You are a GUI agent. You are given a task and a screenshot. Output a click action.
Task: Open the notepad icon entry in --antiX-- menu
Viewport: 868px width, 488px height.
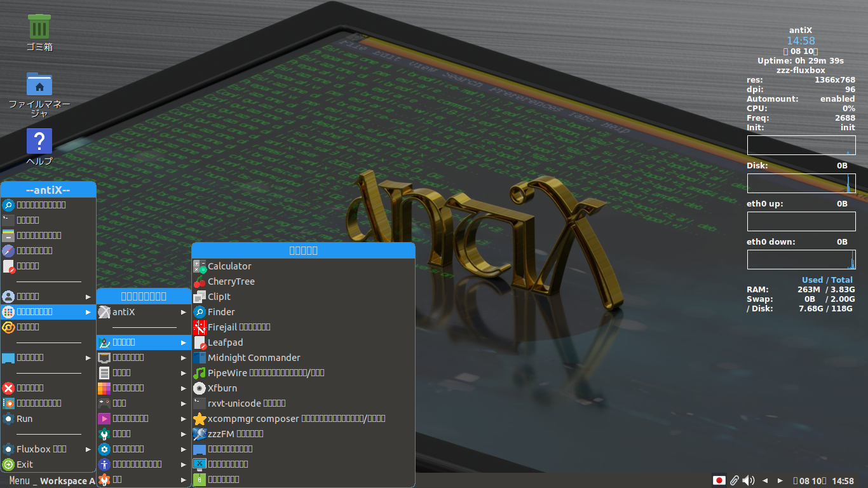tap(48, 266)
